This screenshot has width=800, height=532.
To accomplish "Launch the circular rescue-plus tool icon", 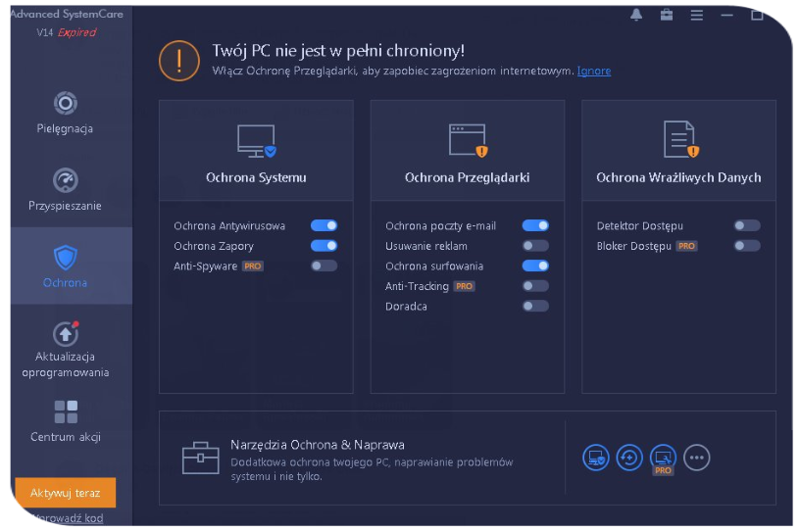I will tap(629, 458).
